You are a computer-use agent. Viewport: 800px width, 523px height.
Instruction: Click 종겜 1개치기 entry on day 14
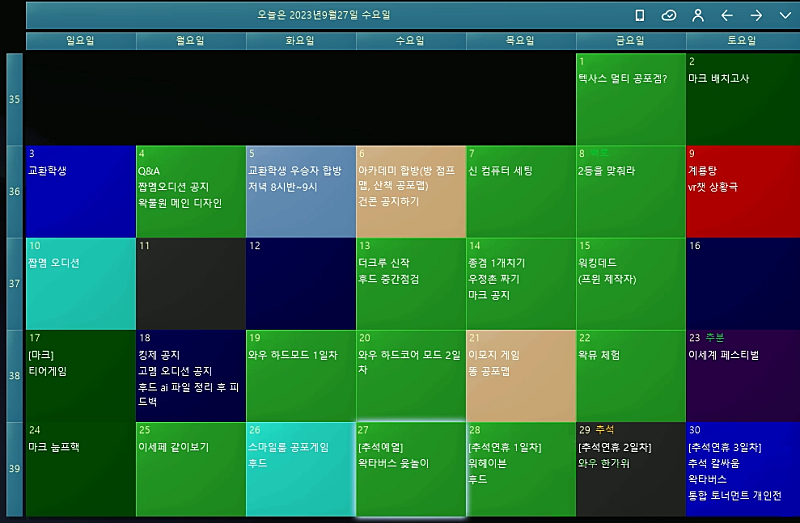pos(496,263)
